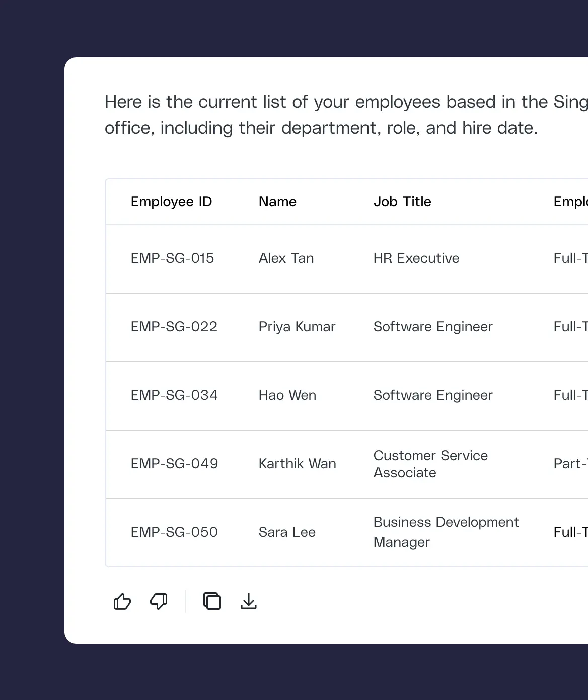588x700 pixels.
Task: Give the response a thumbs up
Action: click(x=122, y=601)
